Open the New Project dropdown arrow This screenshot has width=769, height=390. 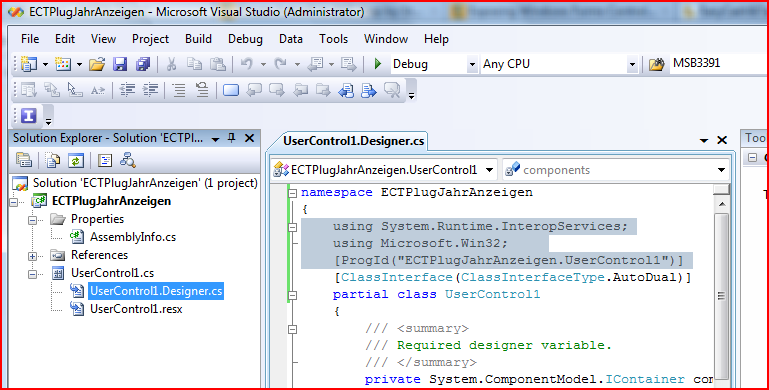(45, 64)
